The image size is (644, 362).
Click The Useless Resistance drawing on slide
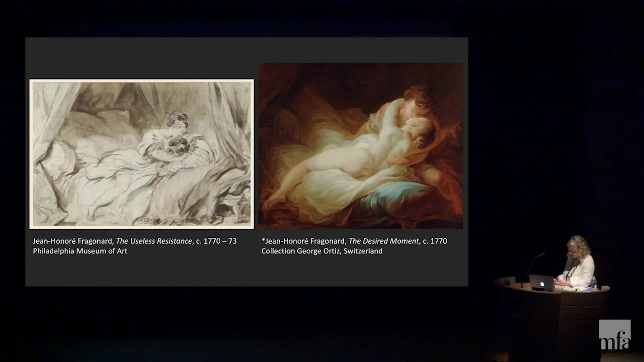pos(141,154)
